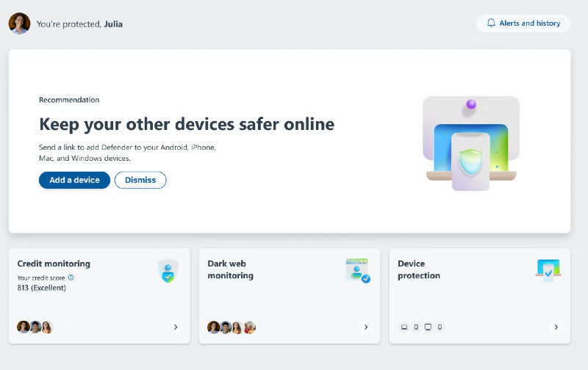Open Alerts and history
The width and height of the screenshot is (588, 370).
[x=523, y=23]
